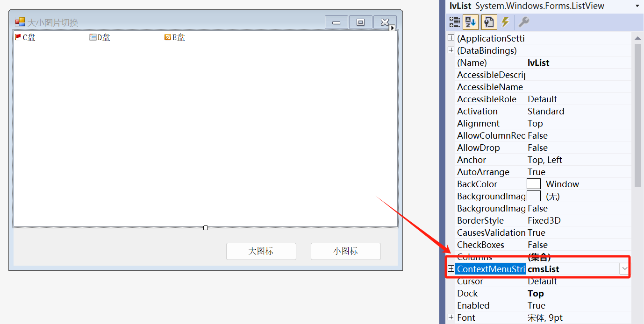Open the ListView smart tag arrow
The image size is (644, 324).
(392, 28)
